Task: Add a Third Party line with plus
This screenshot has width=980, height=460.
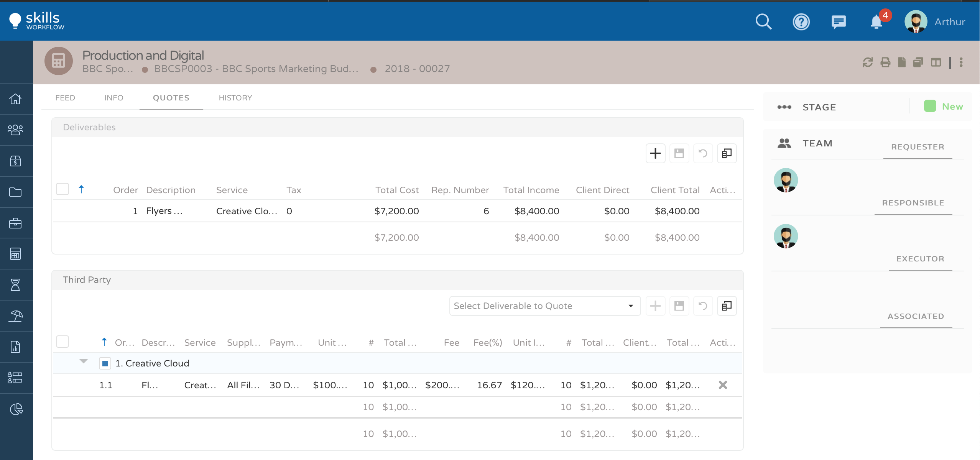Action: pyautogui.click(x=655, y=306)
